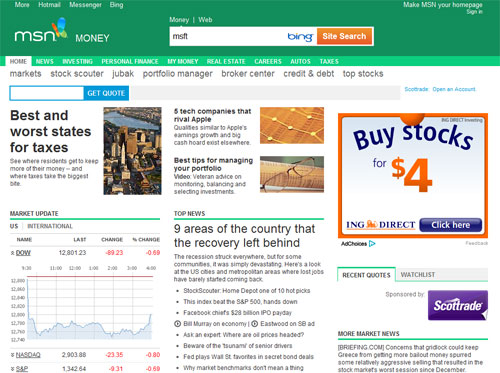Click the NASDAQ index link
This screenshot has width=500, height=373.
[x=28, y=355]
